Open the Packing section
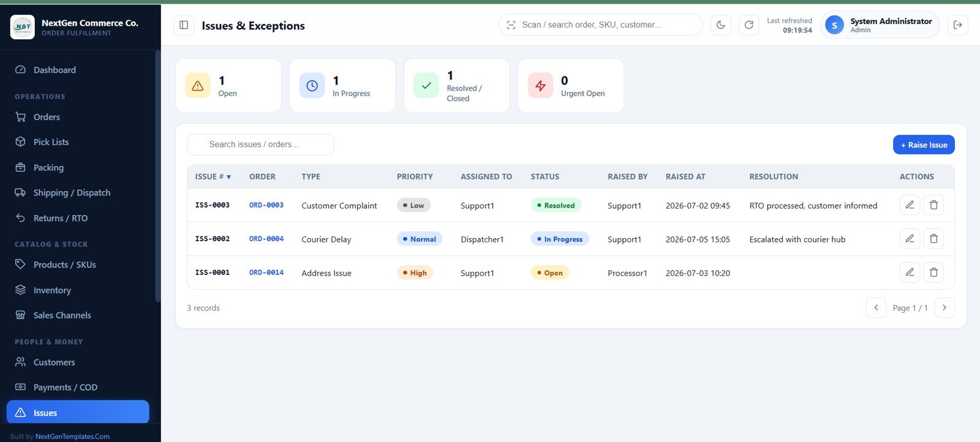This screenshot has width=980, height=442. pyautogui.click(x=78, y=167)
